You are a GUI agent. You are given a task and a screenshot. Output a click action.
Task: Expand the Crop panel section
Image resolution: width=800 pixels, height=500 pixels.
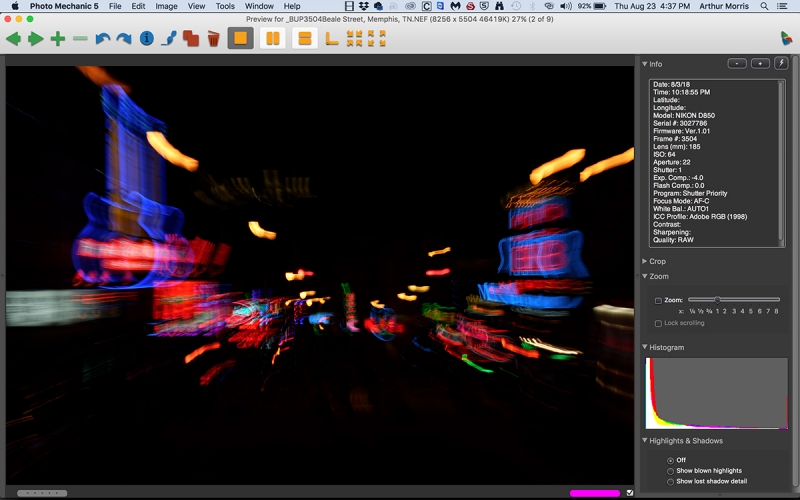[x=645, y=261]
